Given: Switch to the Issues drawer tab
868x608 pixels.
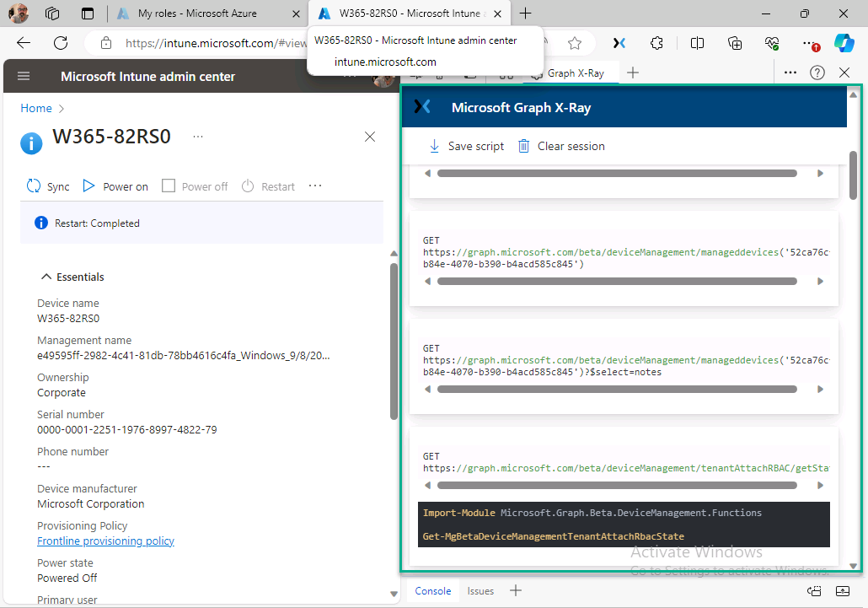Looking at the screenshot, I should pyautogui.click(x=480, y=591).
